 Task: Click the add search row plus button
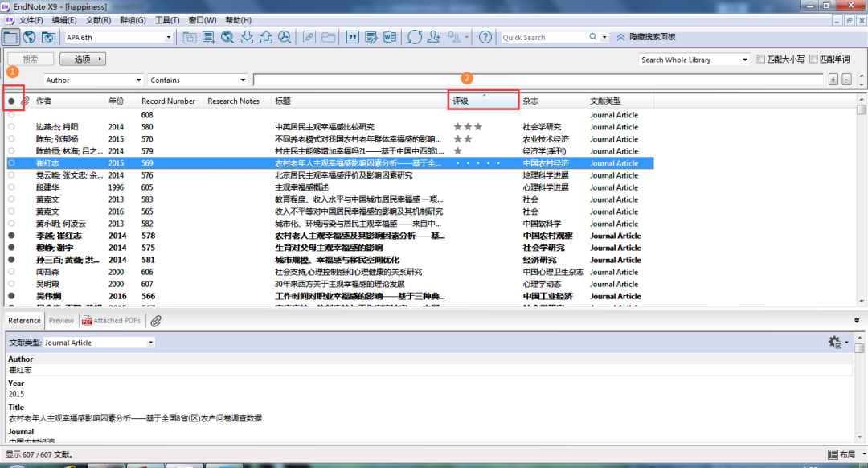(x=833, y=80)
